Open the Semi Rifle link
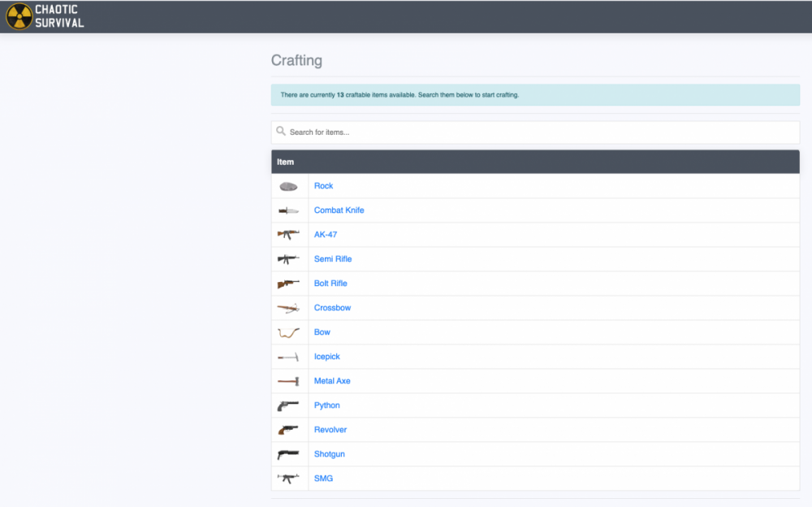 (x=333, y=259)
